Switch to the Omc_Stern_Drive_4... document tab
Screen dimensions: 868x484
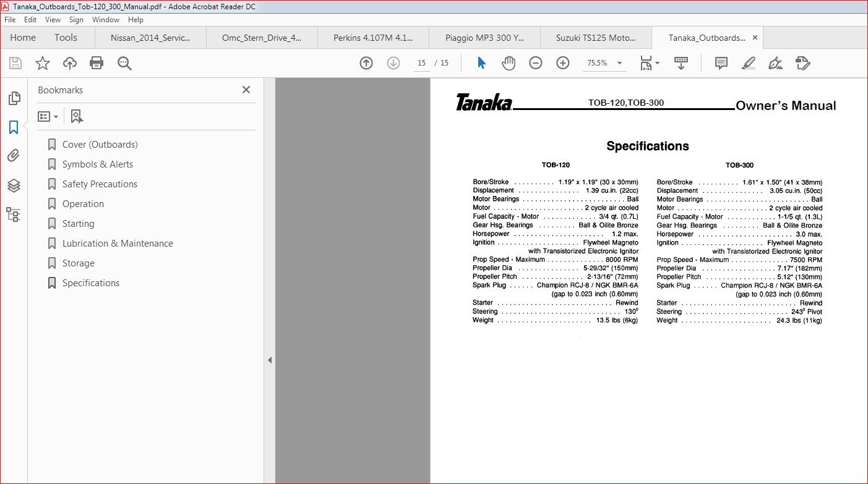pyautogui.click(x=262, y=38)
